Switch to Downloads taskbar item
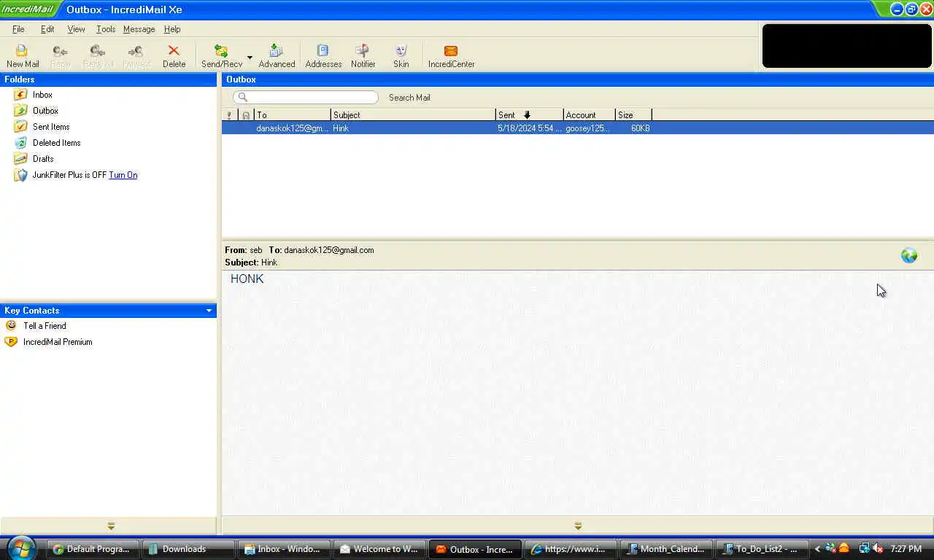 tap(188, 549)
